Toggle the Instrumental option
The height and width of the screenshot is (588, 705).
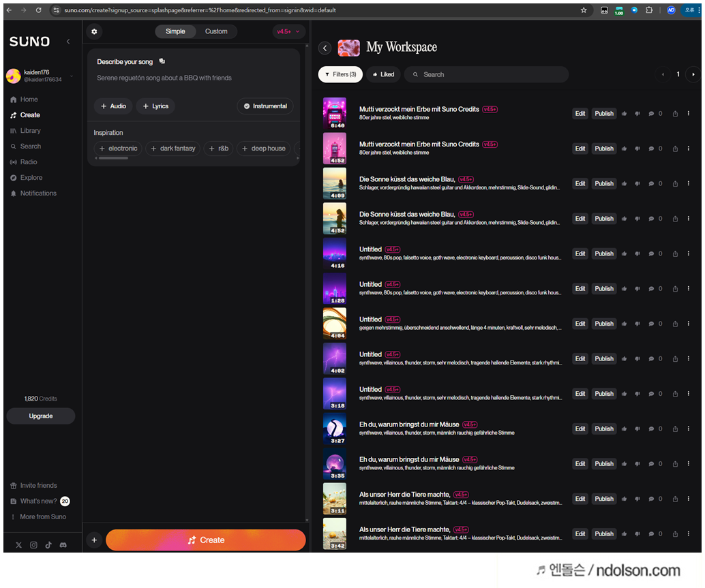265,106
